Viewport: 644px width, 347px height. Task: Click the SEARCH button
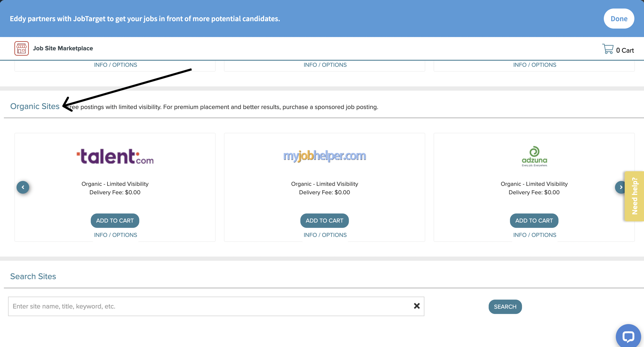[x=505, y=307]
